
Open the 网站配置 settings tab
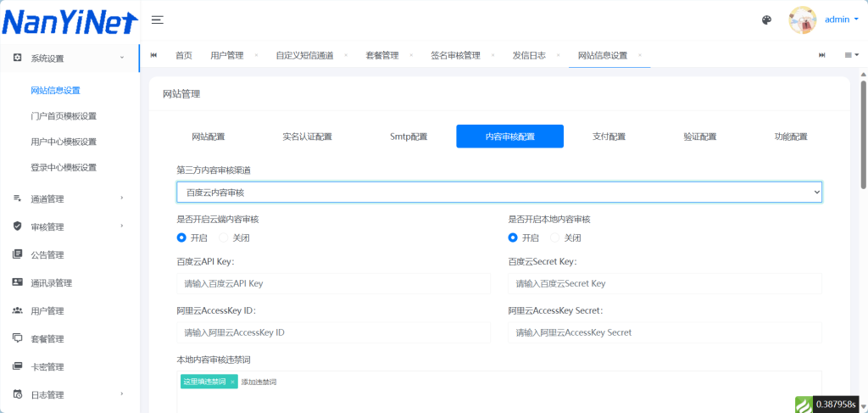pos(209,137)
